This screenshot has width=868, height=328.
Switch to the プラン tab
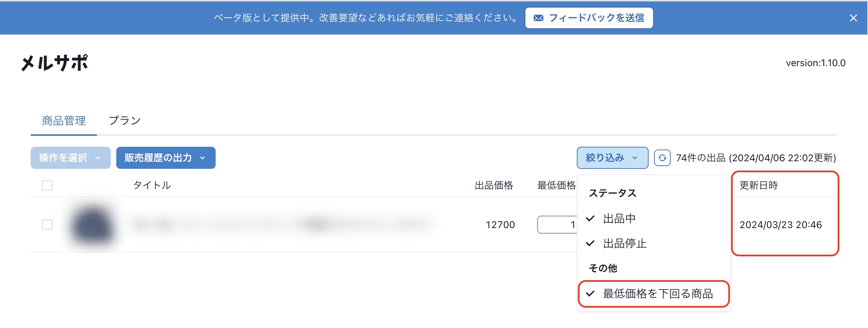125,121
